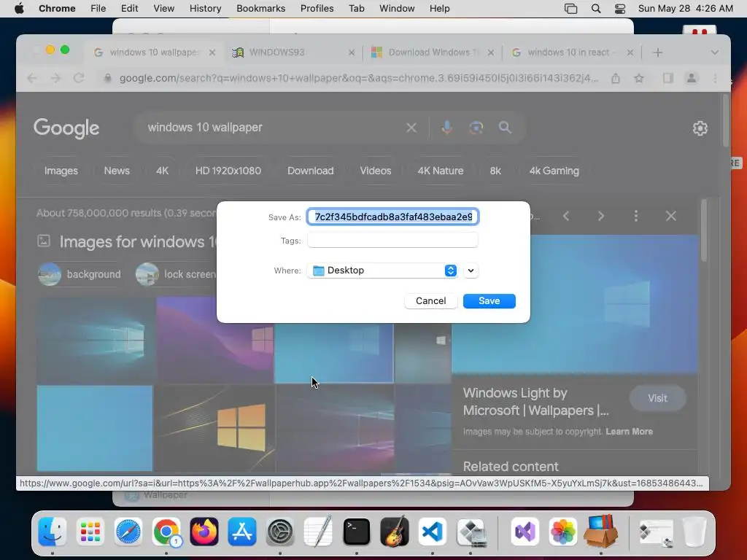The image size is (747, 560).
Task: Select the HD 1920x1080 filter chip
Action: 228,171
